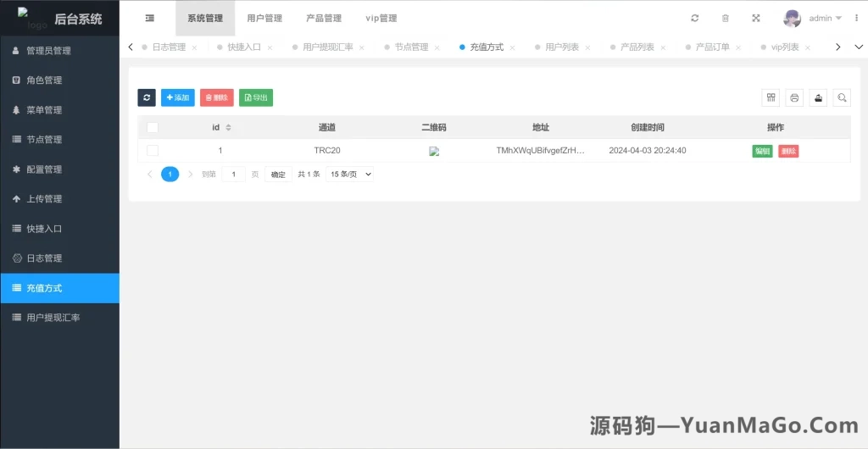Open the admin user dropdown
The image size is (868, 449).
826,19
